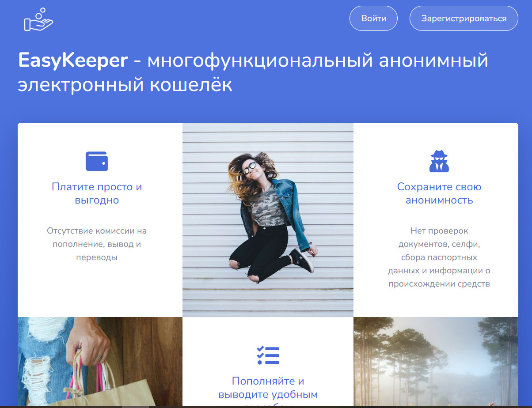Viewport: 532px width, 408px height.
Task: Click the girl's black sneaker in photo
Action: 302,261
